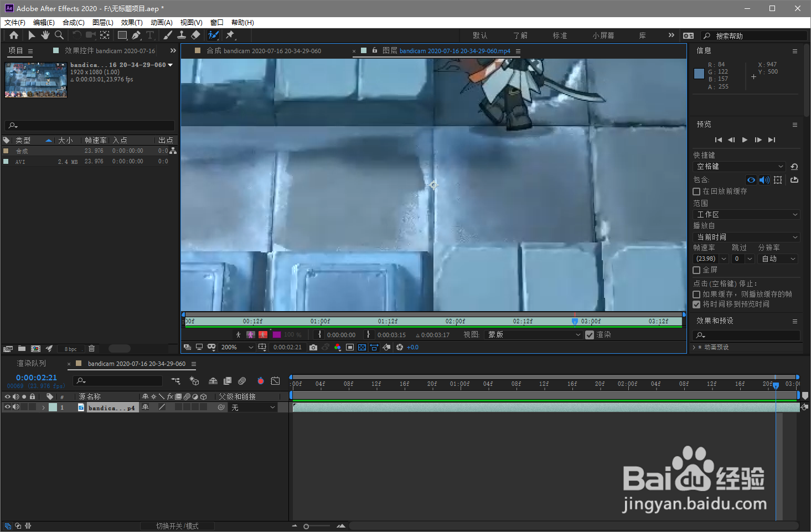Viewport: 811px width, 532px height.
Task: Check '如果缓存，则播放缓存的帧' option
Action: pos(696,295)
